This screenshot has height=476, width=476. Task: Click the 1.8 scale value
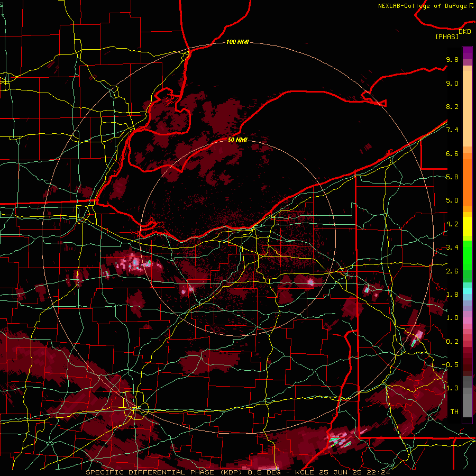452,295
